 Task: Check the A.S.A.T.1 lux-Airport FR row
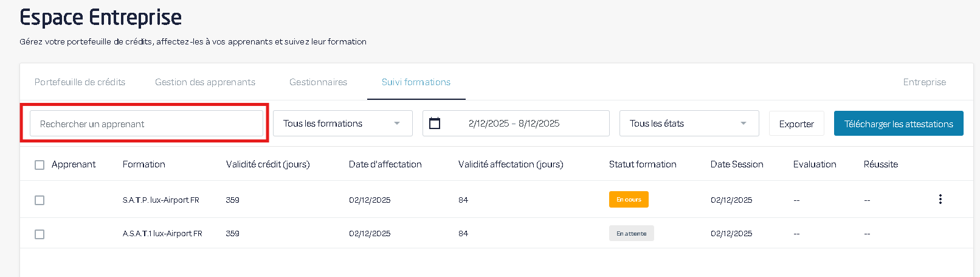coord(40,234)
